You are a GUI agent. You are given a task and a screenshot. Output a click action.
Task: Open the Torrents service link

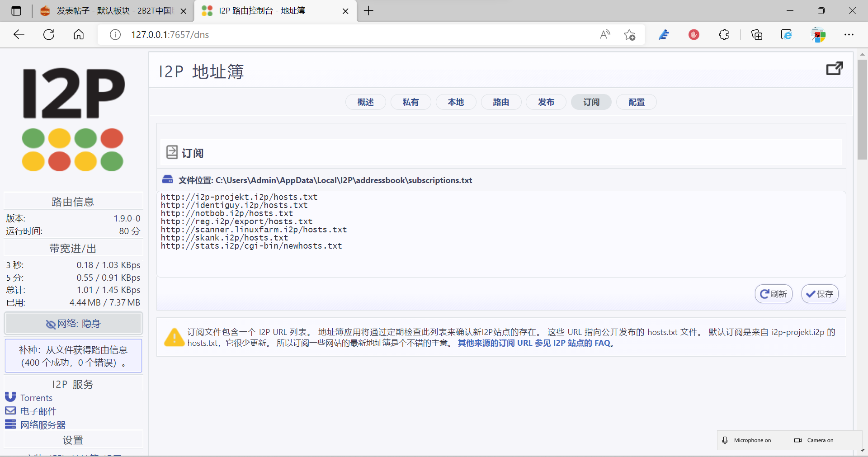click(x=36, y=398)
